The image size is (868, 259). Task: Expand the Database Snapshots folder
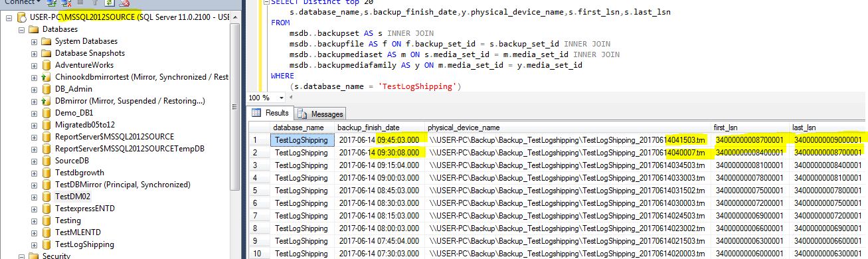[34, 53]
